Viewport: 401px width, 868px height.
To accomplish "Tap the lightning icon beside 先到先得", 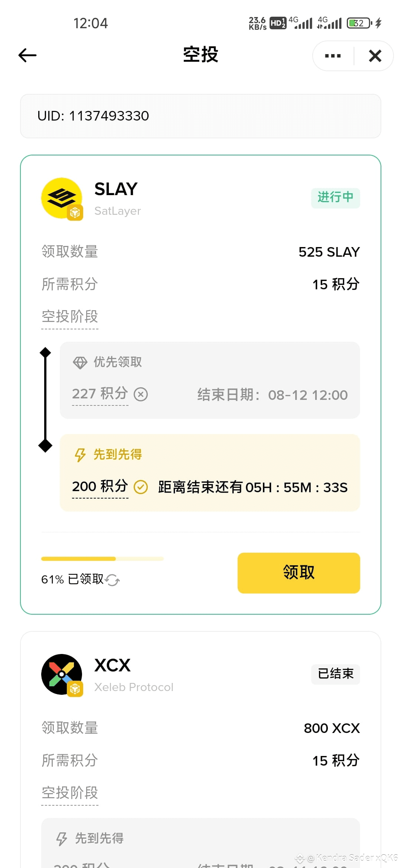I will point(80,455).
